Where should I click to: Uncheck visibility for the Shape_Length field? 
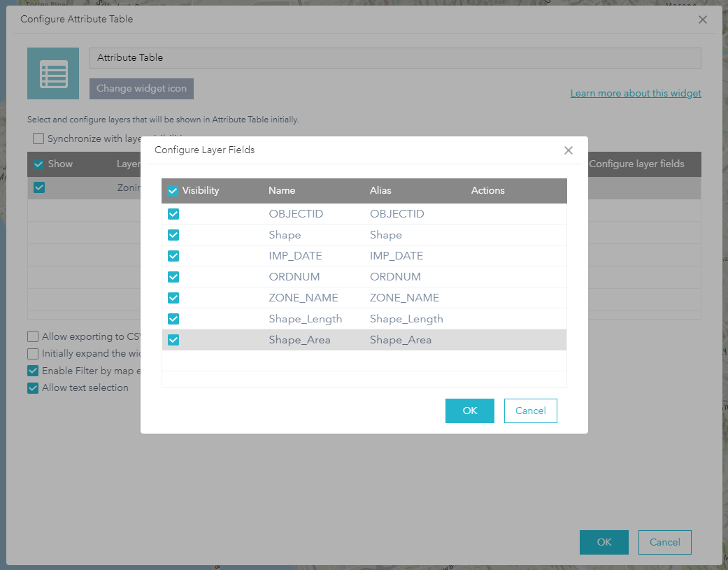[173, 319]
